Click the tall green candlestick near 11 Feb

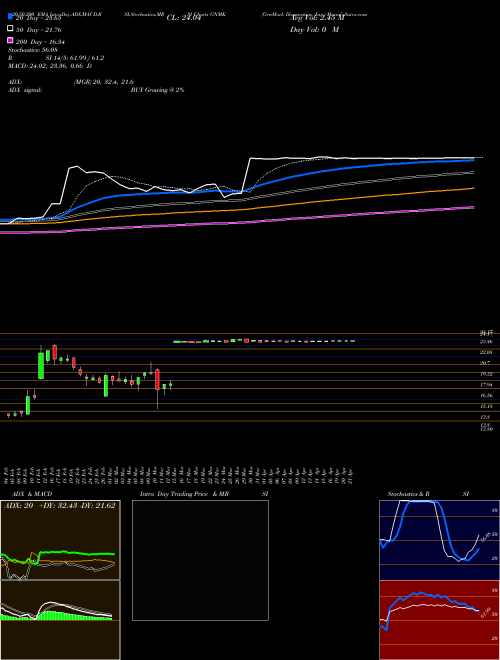41,365
